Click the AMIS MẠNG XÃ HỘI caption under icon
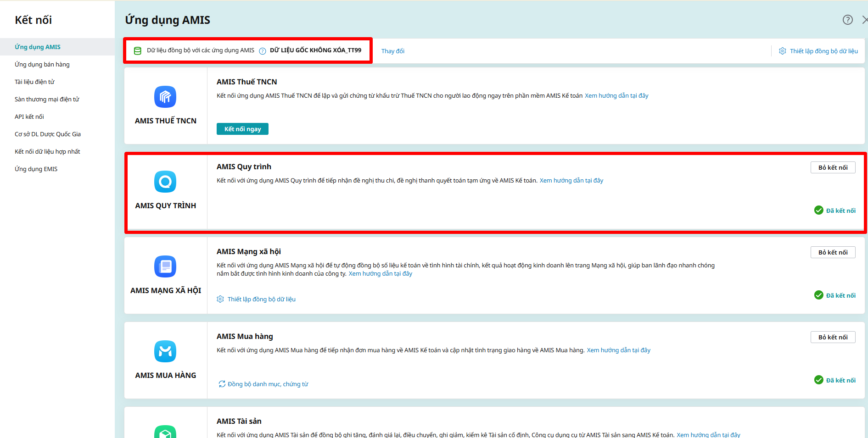 (x=166, y=290)
